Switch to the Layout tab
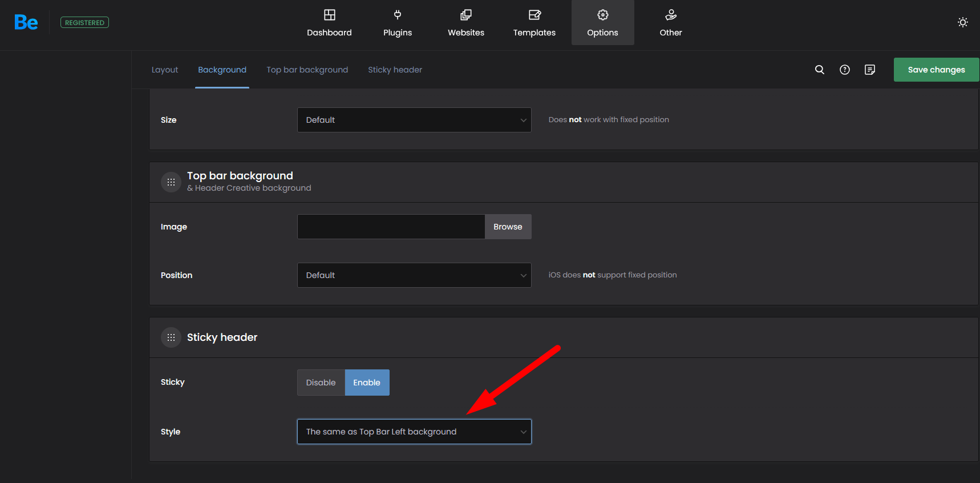This screenshot has width=980, height=483. [x=165, y=70]
